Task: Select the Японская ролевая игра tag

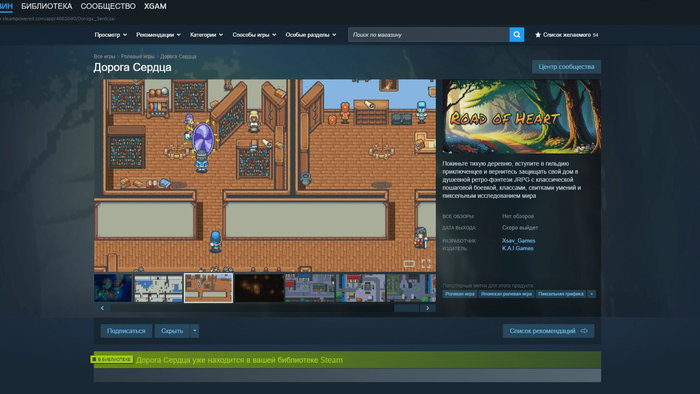Action: pos(506,294)
